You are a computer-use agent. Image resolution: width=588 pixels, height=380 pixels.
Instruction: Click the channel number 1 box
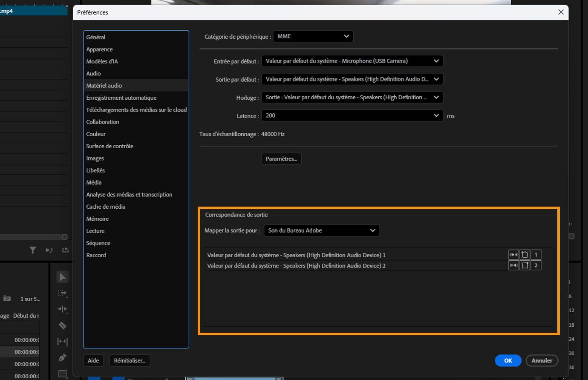536,255
